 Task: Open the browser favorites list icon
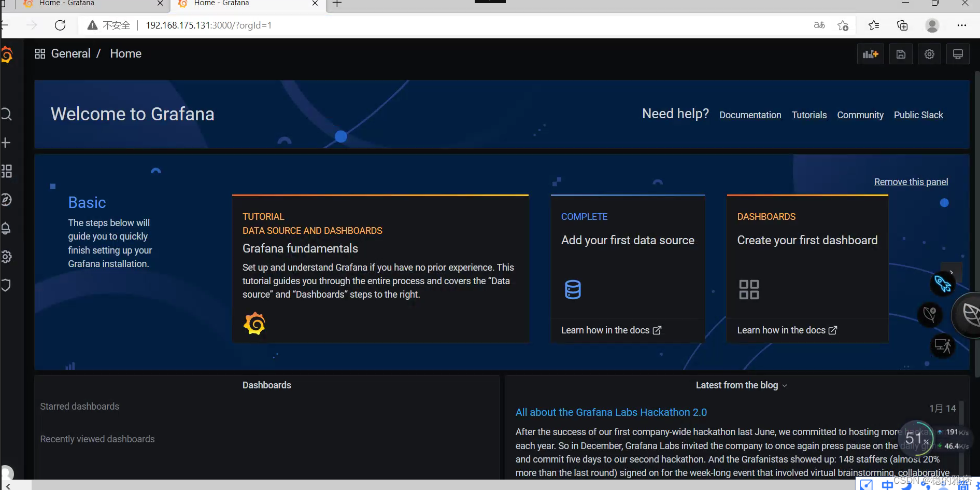874,25
